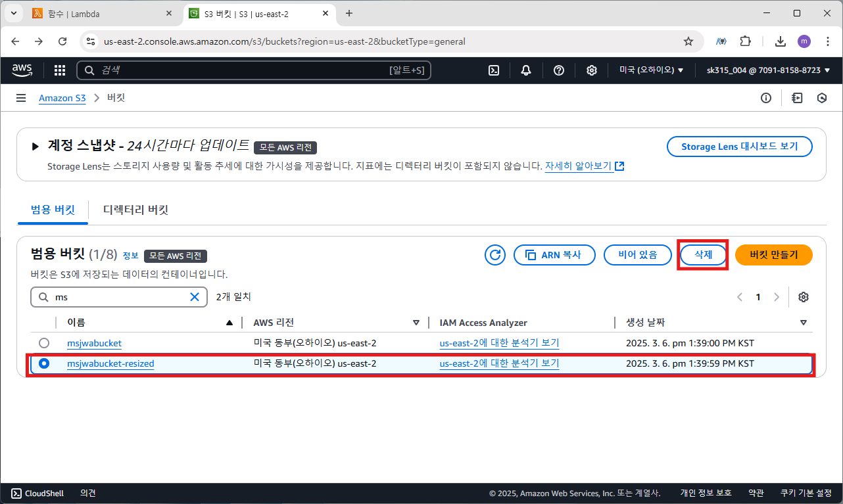Open CloudShell from the footer
The width and height of the screenshot is (843, 504).
(37, 493)
